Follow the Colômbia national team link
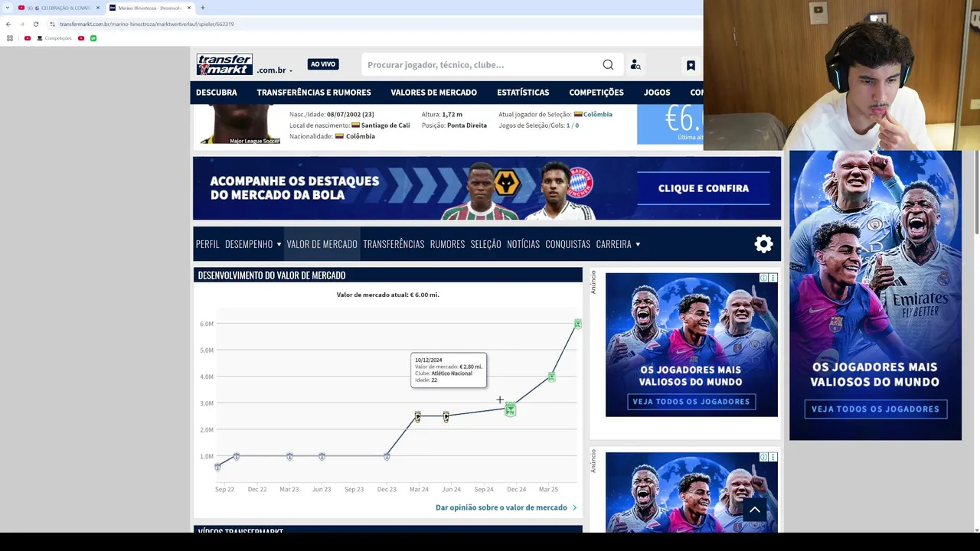Viewport: 980px width, 551px height. pos(598,114)
